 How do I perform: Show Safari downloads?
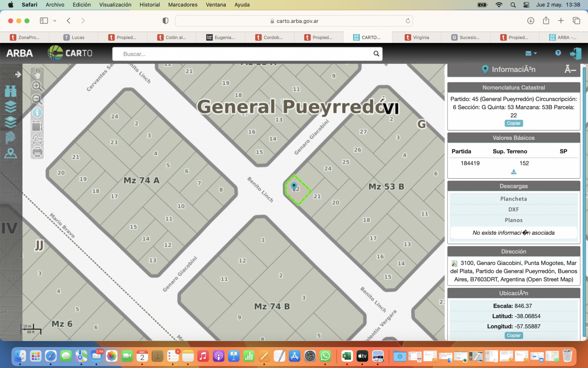coord(531,21)
